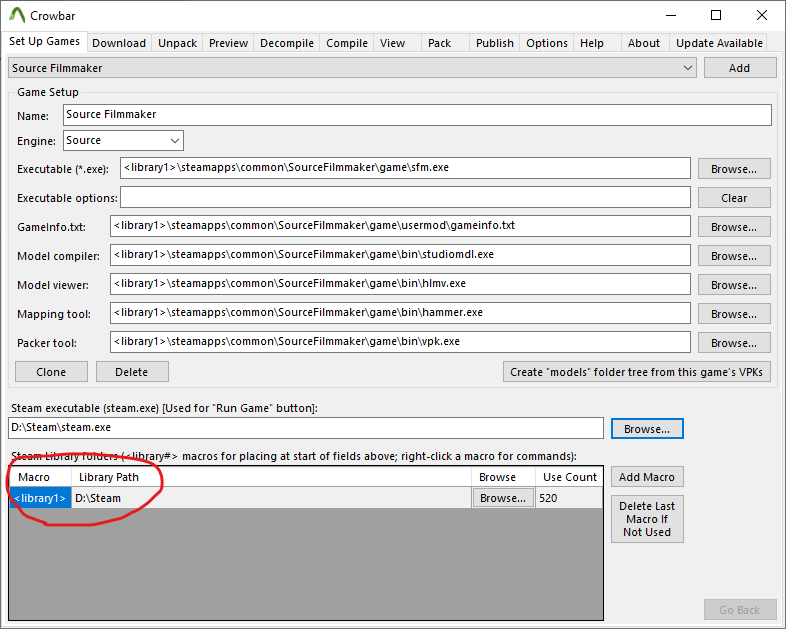Clone the current game setup
Image resolution: width=786 pixels, height=629 pixels.
[51, 372]
